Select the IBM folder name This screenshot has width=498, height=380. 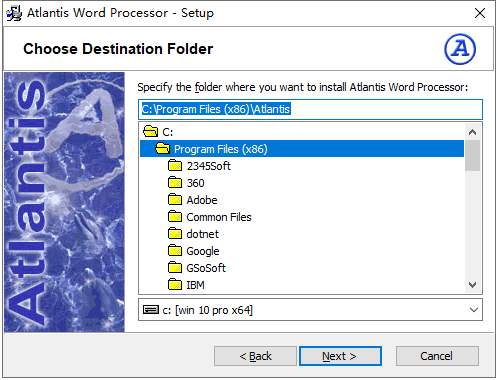[195, 285]
